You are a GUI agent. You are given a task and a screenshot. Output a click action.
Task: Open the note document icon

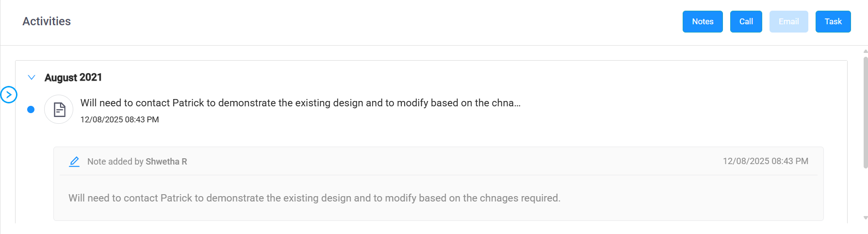pyautogui.click(x=59, y=109)
